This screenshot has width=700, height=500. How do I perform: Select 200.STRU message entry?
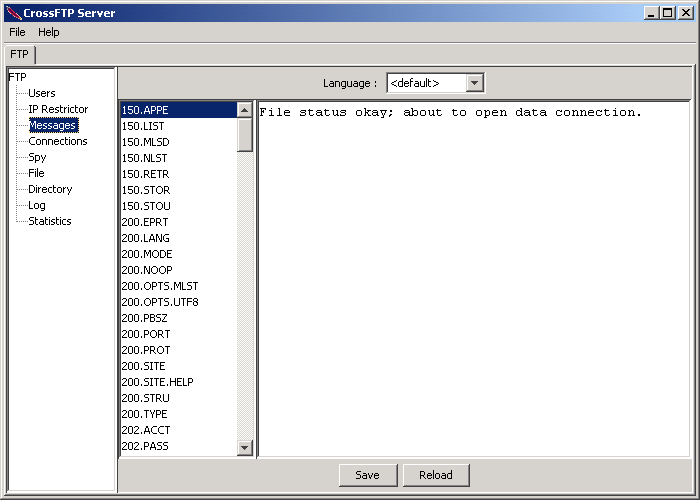(x=179, y=398)
